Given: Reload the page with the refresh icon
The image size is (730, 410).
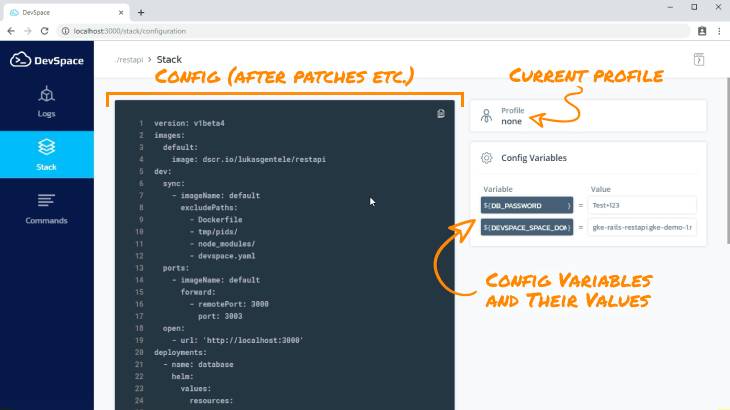Looking at the screenshot, I should click(x=44, y=31).
